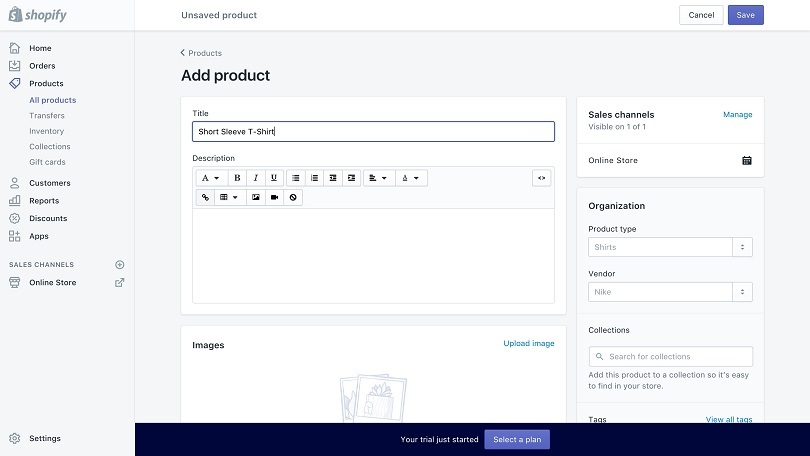Click the Orders inbox icon
The image size is (810, 456).
(x=14, y=66)
